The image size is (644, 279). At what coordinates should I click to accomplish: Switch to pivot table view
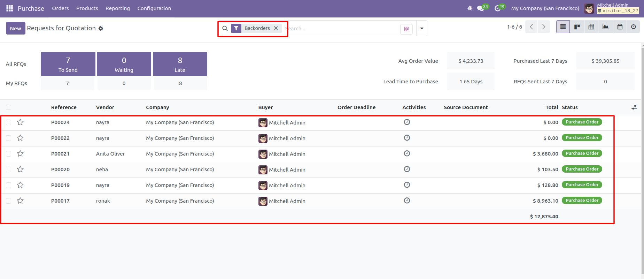pos(591,27)
